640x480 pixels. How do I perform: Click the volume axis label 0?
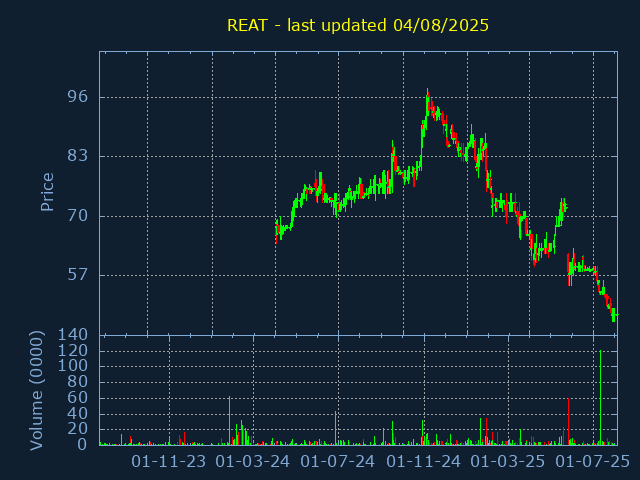click(82, 444)
